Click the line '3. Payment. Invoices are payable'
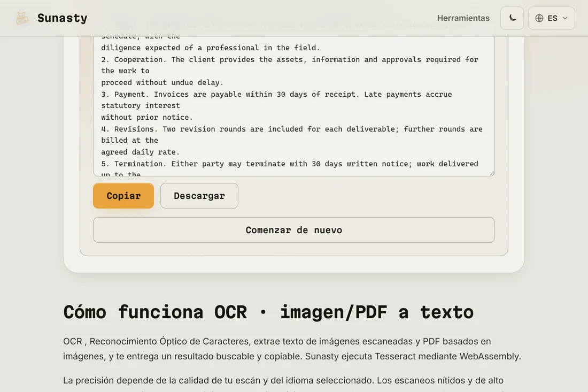Image resolution: width=588 pixels, height=392 pixels. [276, 94]
